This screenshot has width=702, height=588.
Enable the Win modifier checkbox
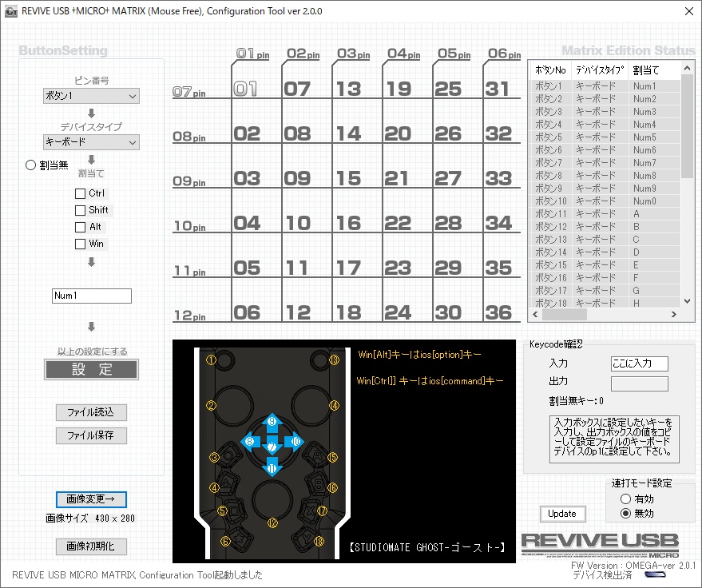(x=80, y=244)
